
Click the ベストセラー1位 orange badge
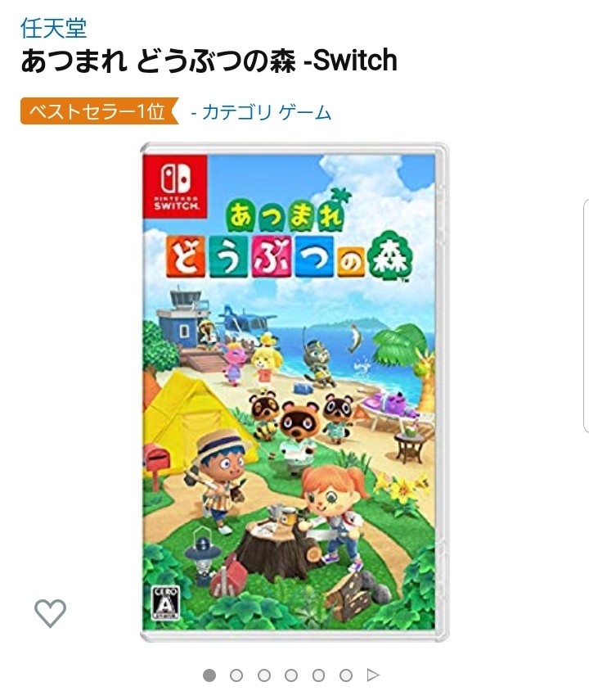(100, 111)
